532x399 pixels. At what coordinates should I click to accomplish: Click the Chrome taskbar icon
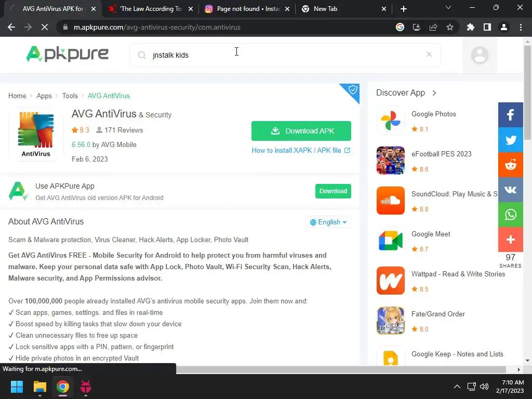point(63,387)
